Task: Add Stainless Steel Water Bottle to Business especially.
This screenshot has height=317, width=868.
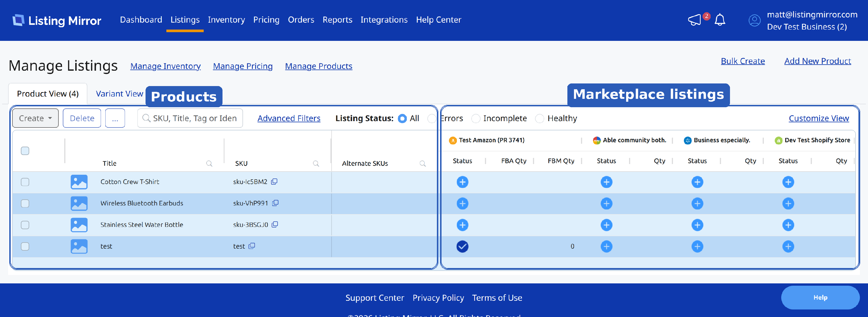Action: [x=698, y=225]
